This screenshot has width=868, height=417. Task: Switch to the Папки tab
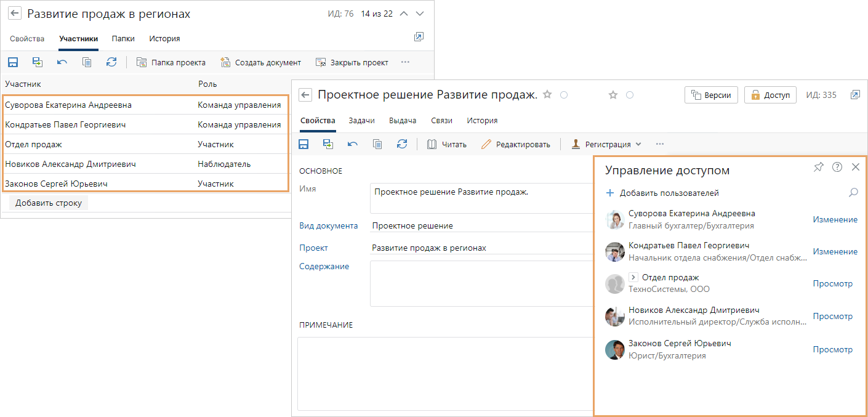[x=123, y=39]
